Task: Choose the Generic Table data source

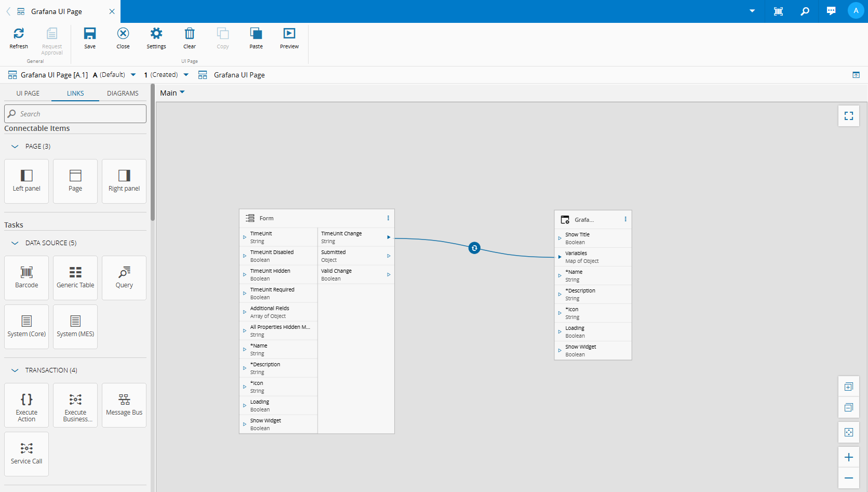Action: tap(75, 278)
